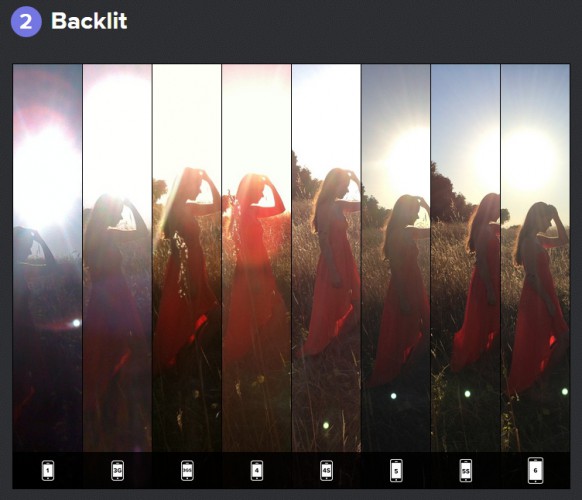Click the iPhone 5 phone icon
Screen dimensions: 582x500
pos(396,470)
